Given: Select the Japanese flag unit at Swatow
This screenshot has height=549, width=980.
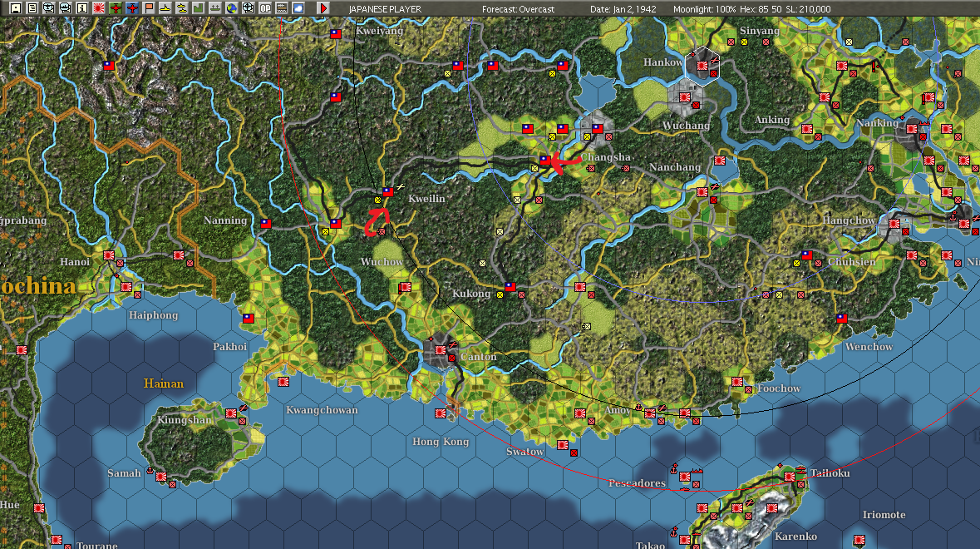Looking at the screenshot, I should pyautogui.click(x=563, y=444).
